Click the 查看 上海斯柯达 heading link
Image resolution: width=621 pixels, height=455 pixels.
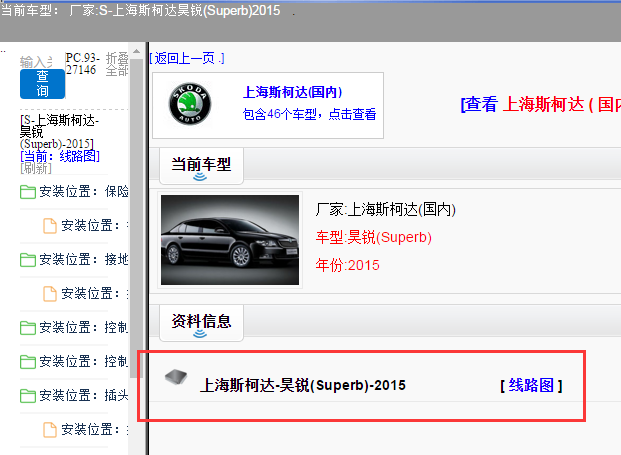pyautogui.click(x=540, y=105)
